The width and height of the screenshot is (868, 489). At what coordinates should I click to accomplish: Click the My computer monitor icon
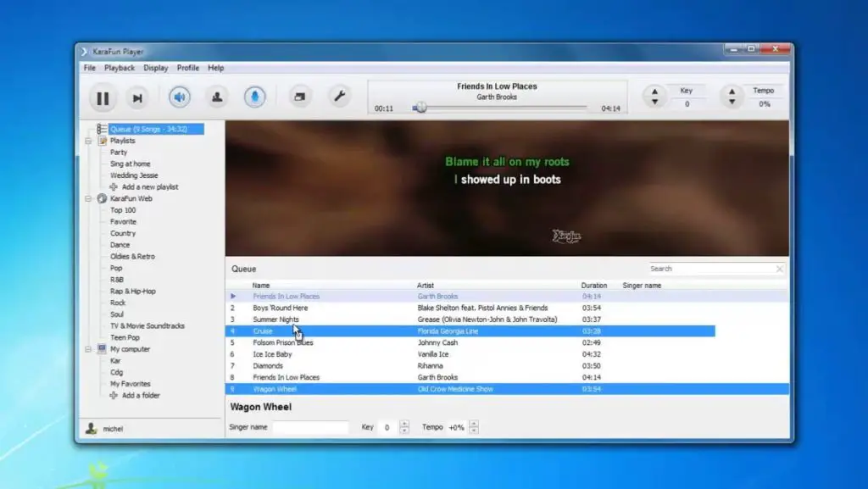[x=102, y=349]
